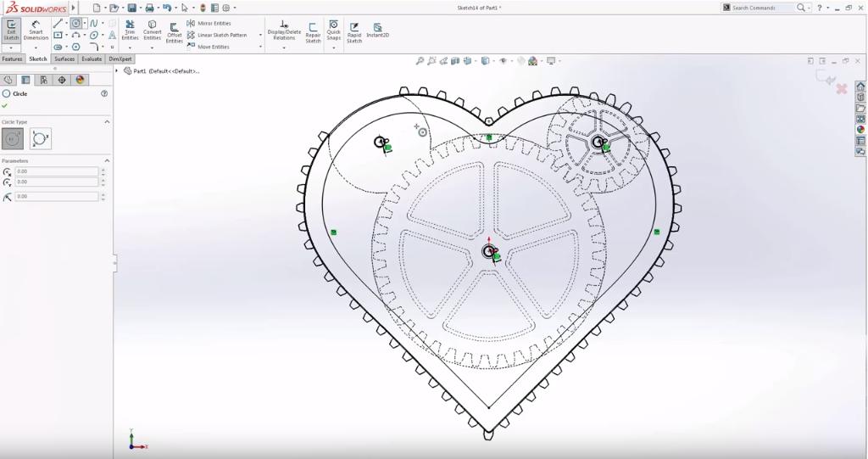The image size is (868, 459).
Task: Open the DimXpertManager crosshair tab
Action: [x=62, y=80]
